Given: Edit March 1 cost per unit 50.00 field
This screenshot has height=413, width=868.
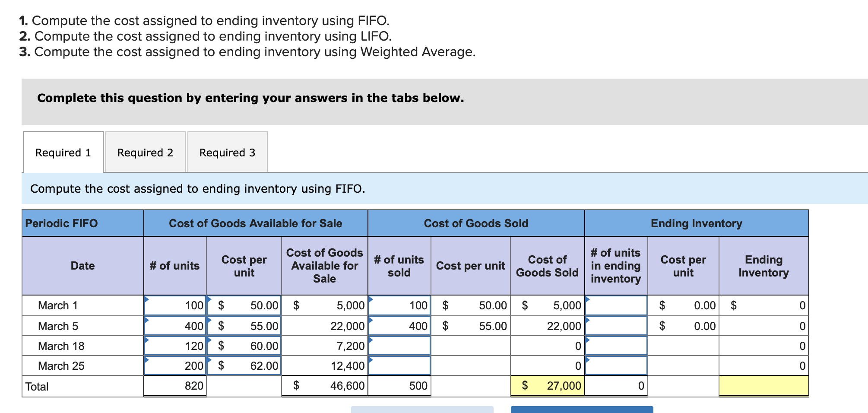Looking at the screenshot, I should (x=244, y=305).
